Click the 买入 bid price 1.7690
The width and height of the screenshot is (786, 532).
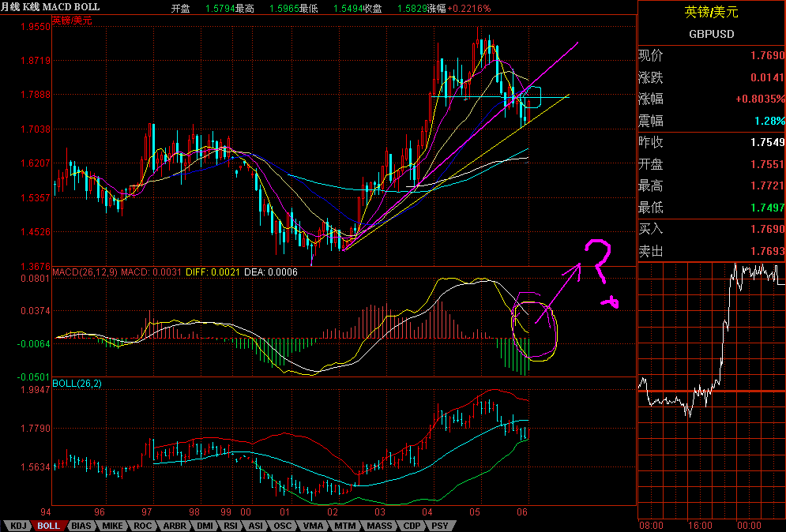point(768,230)
